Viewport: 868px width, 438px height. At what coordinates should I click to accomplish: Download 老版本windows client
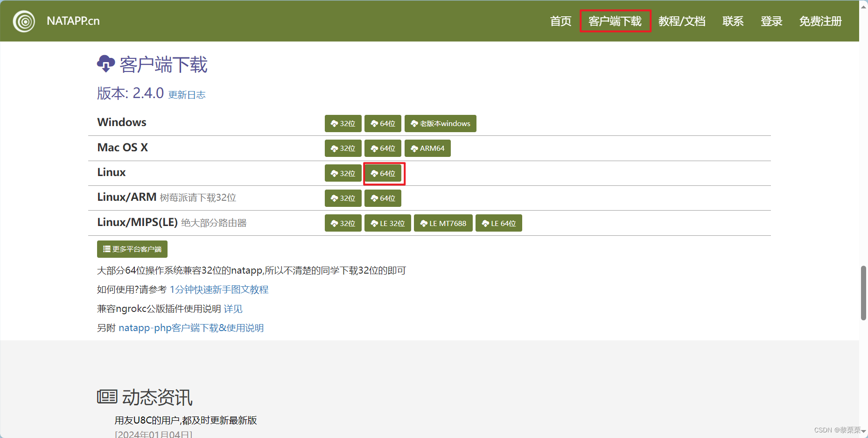coord(440,124)
